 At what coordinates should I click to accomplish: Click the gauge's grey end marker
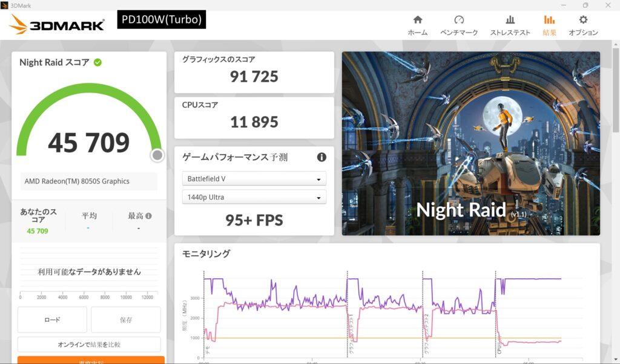click(157, 155)
